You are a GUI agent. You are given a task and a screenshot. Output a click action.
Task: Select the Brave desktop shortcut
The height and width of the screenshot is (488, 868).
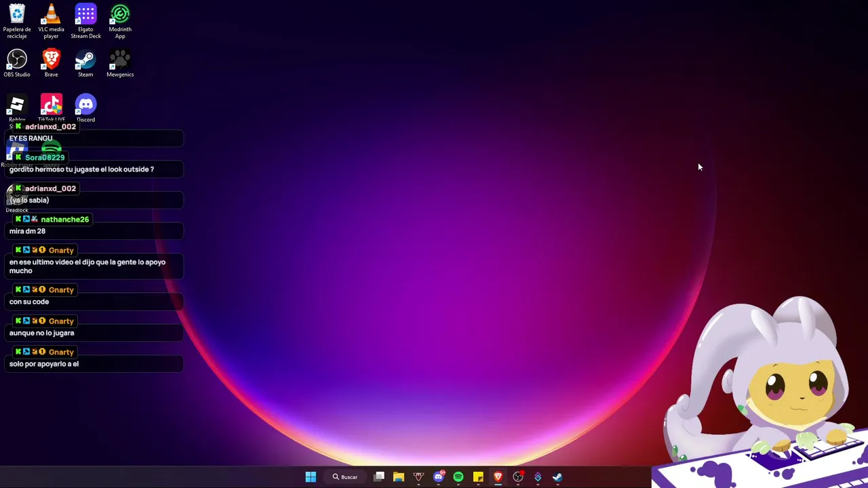coord(51,64)
